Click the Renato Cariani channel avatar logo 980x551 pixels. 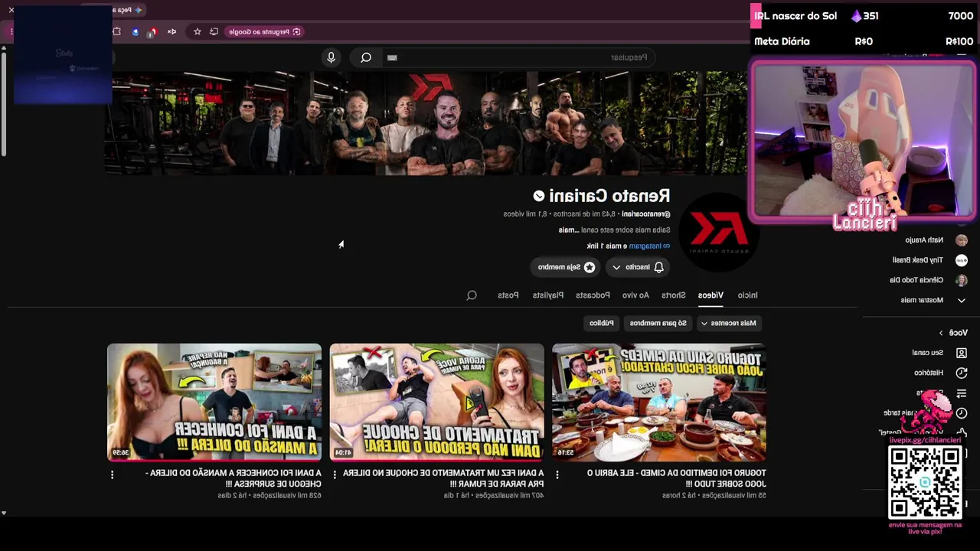pyautogui.click(x=718, y=232)
